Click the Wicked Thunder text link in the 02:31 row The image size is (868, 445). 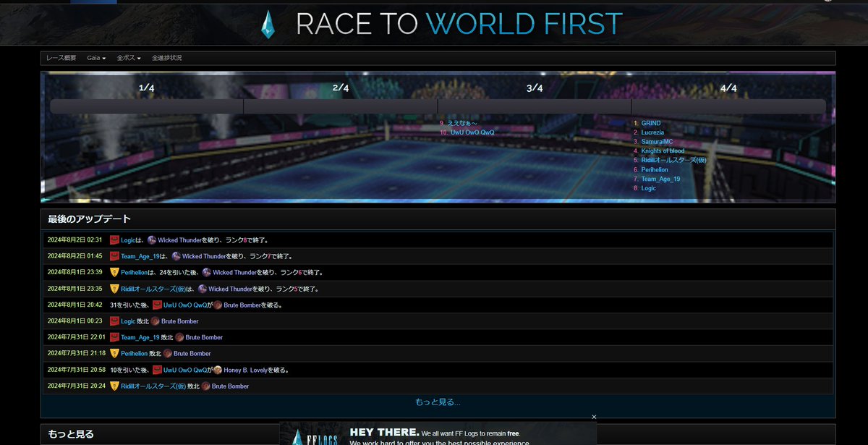(x=179, y=240)
